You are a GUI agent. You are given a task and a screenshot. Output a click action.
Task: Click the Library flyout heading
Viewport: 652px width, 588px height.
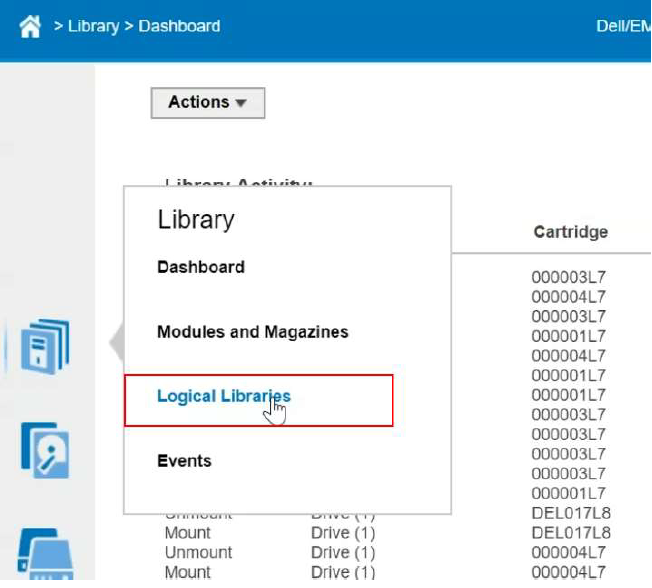(196, 220)
